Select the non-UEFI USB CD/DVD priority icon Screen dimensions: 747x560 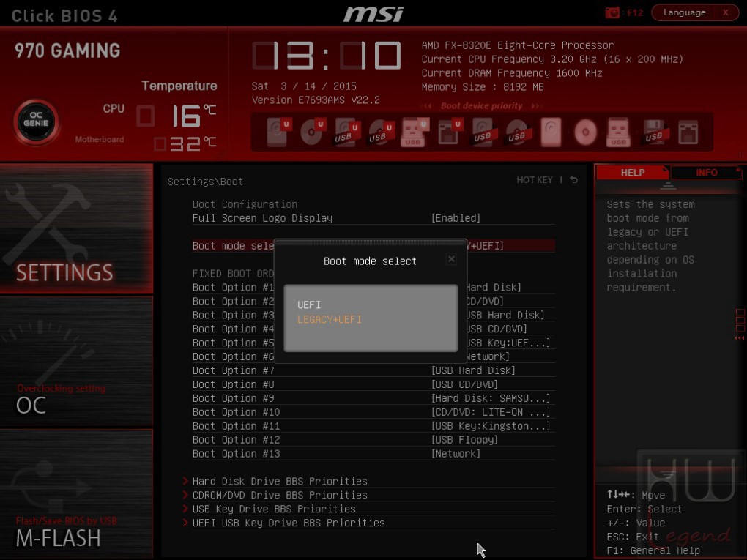click(517, 132)
